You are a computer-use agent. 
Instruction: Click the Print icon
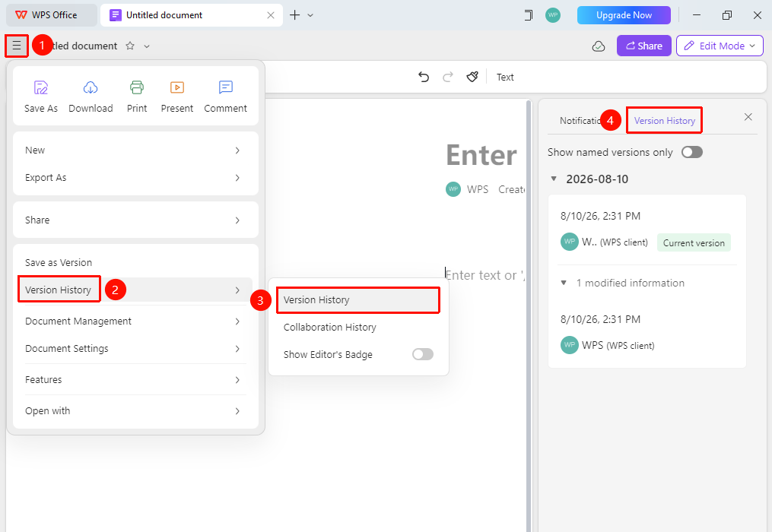(x=137, y=87)
